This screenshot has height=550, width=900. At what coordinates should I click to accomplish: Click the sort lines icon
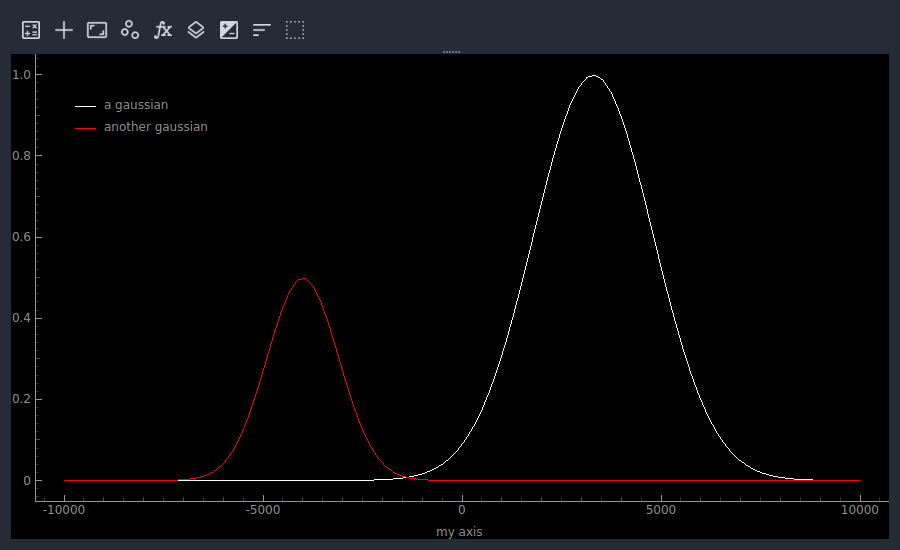(262, 30)
